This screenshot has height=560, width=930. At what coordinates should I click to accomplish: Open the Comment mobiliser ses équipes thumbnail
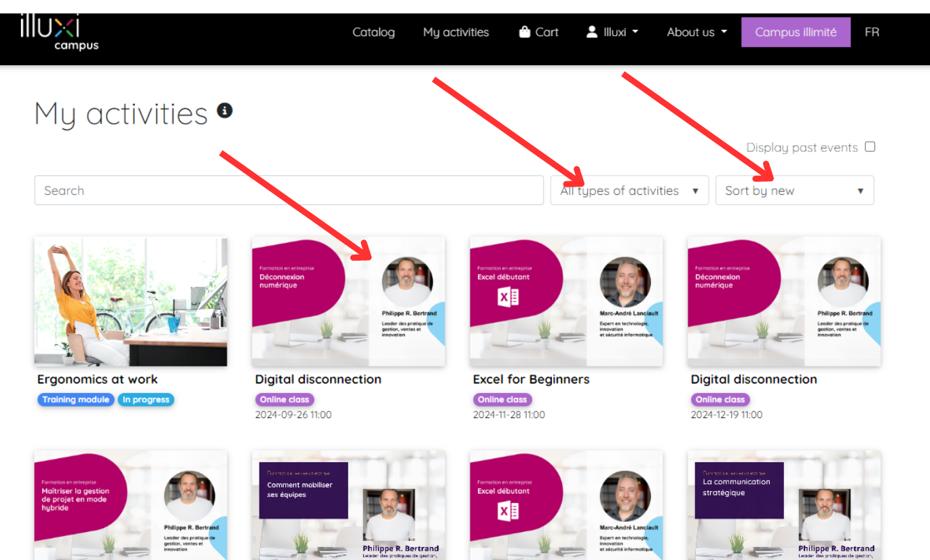(x=349, y=505)
